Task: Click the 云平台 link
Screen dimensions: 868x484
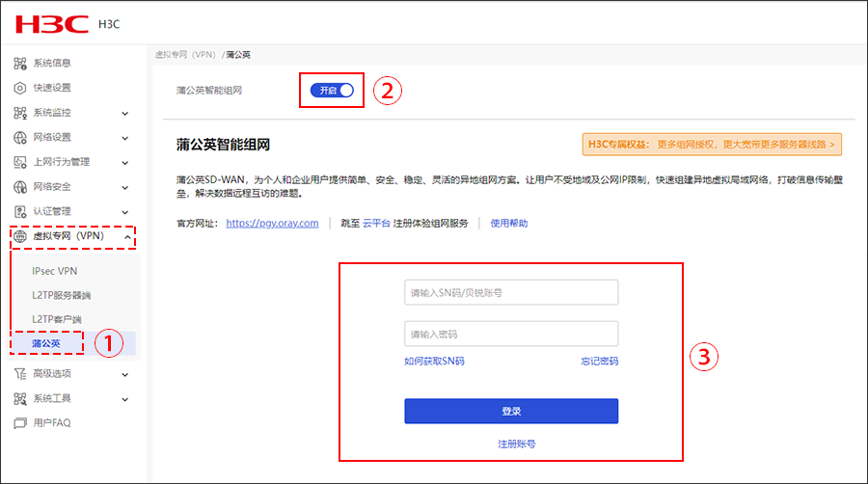Action: [x=376, y=223]
